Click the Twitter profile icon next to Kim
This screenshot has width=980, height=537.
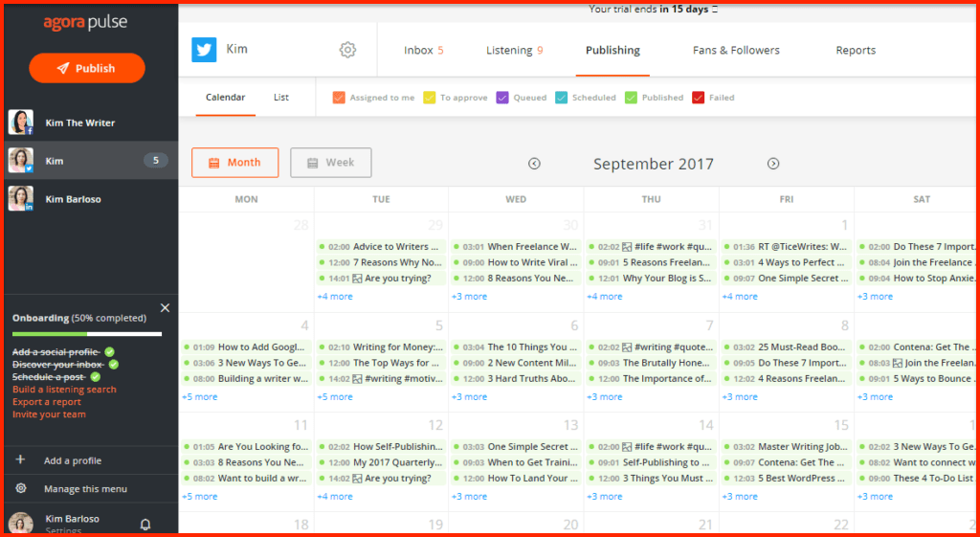(204, 50)
